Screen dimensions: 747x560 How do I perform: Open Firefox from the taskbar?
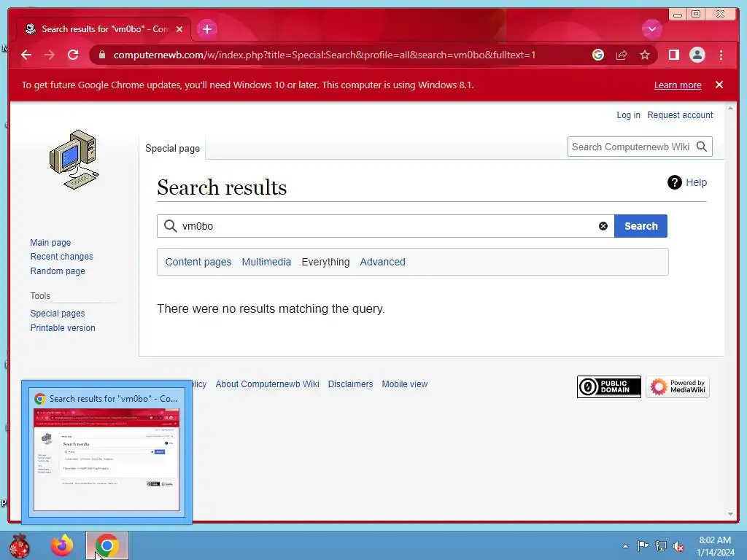63,545
